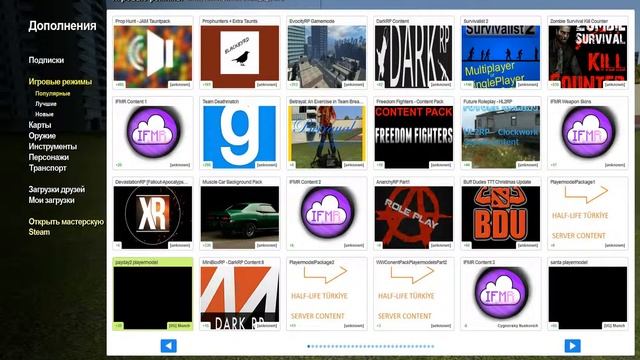Open the Карты category
This screenshot has height=360, width=640.
coord(40,125)
